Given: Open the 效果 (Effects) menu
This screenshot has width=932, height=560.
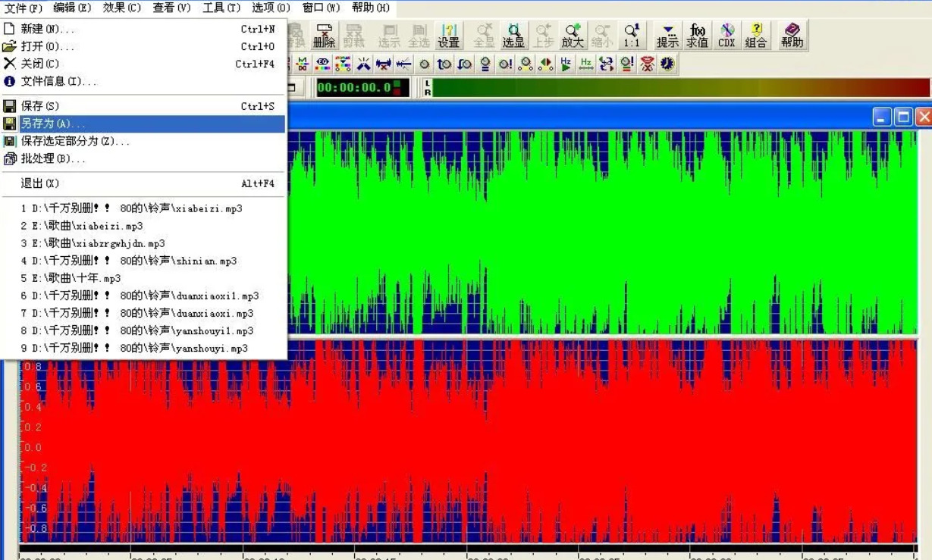Looking at the screenshot, I should tap(122, 8).
